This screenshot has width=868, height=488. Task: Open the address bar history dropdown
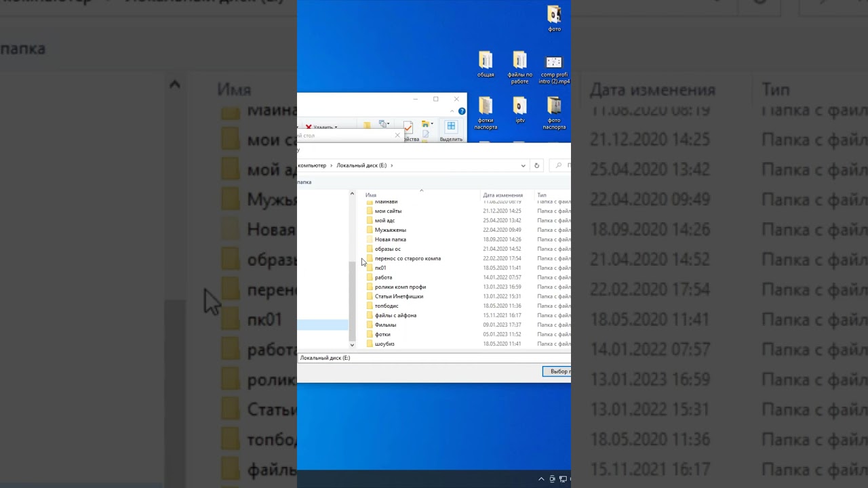(x=523, y=165)
